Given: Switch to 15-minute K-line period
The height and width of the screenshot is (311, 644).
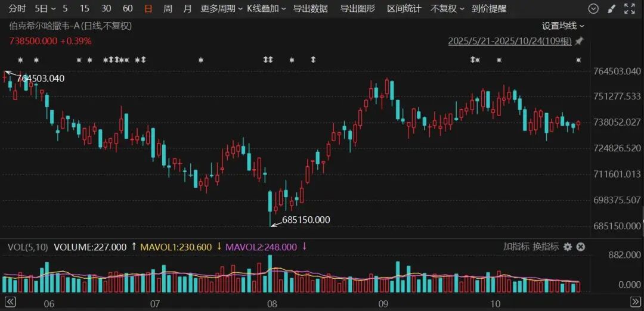Looking at the screenshot, I should (85, 9).
